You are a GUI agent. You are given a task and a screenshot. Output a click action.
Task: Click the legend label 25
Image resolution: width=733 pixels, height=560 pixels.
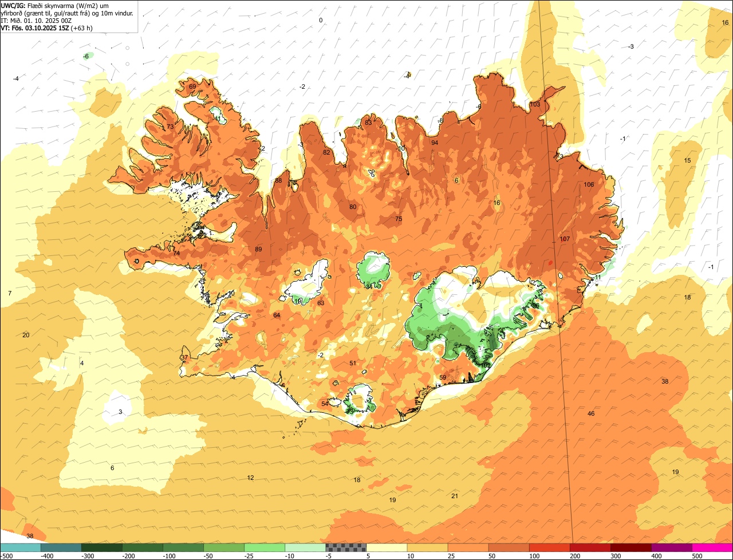[x=452, y=556]
